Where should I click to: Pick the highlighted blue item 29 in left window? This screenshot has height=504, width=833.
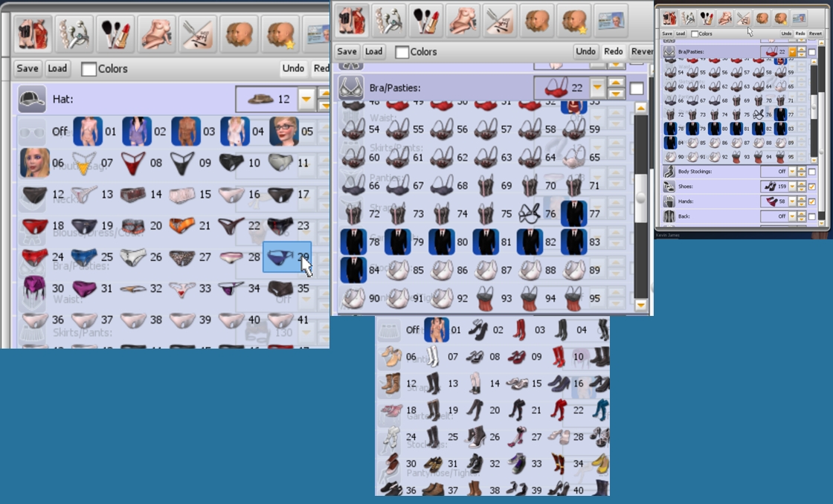(x=287, y=257)
